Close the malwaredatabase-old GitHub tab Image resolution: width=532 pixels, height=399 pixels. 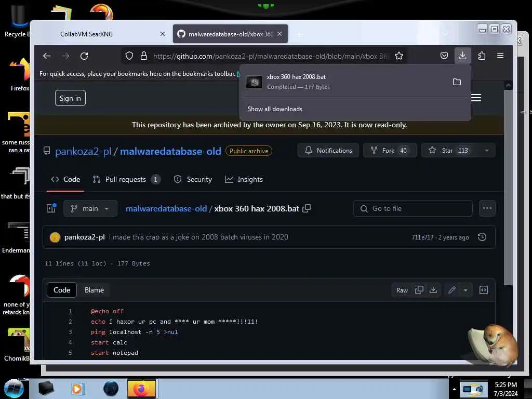pos(280,34)
